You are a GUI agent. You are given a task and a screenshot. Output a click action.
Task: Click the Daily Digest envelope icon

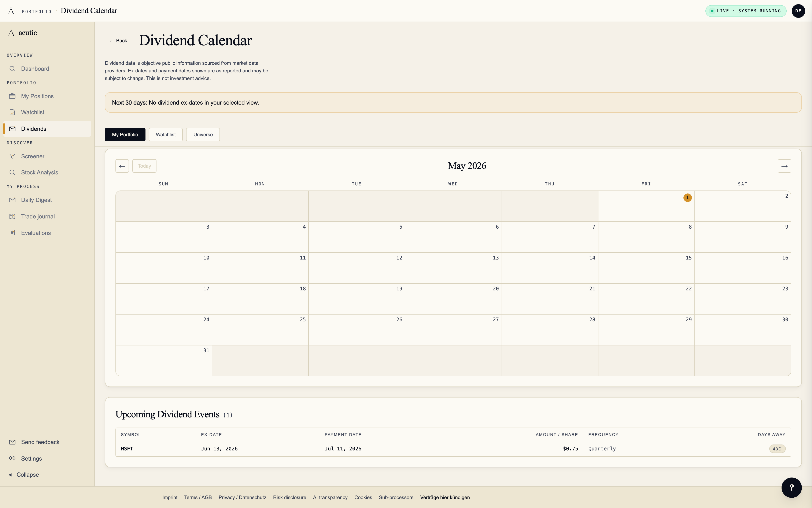click(x=12, y=200)
